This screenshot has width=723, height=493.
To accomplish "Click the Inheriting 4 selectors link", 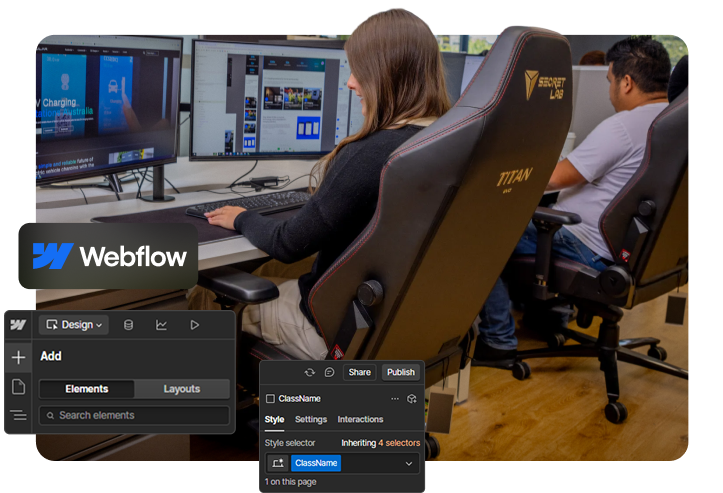I will pyautogui.click(x=380, y=443).
